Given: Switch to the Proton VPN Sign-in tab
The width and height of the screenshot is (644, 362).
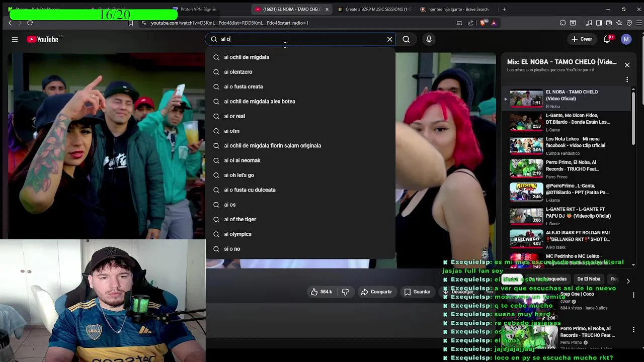Looking at the screenshot, I should (x=198, y=9).
